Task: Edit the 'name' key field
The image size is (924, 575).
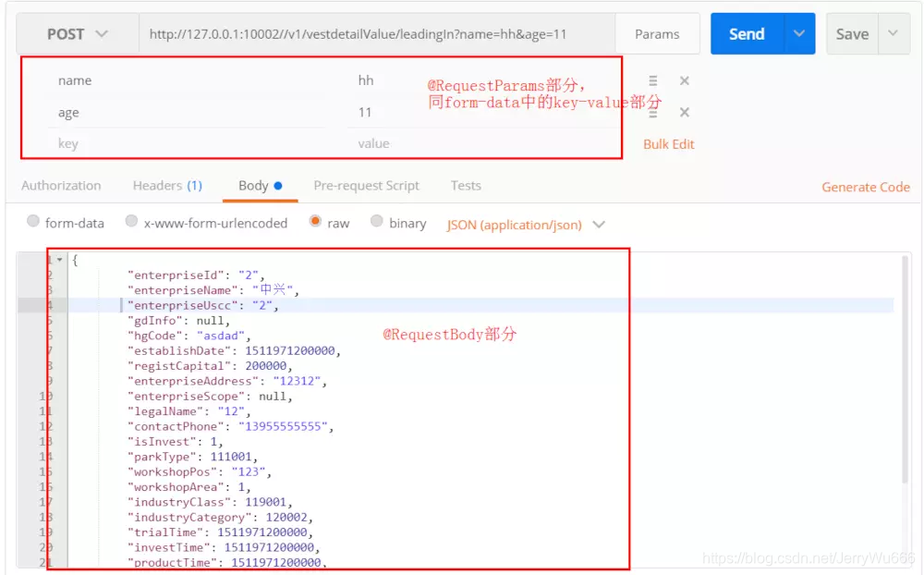Action: tap(187, 80)
